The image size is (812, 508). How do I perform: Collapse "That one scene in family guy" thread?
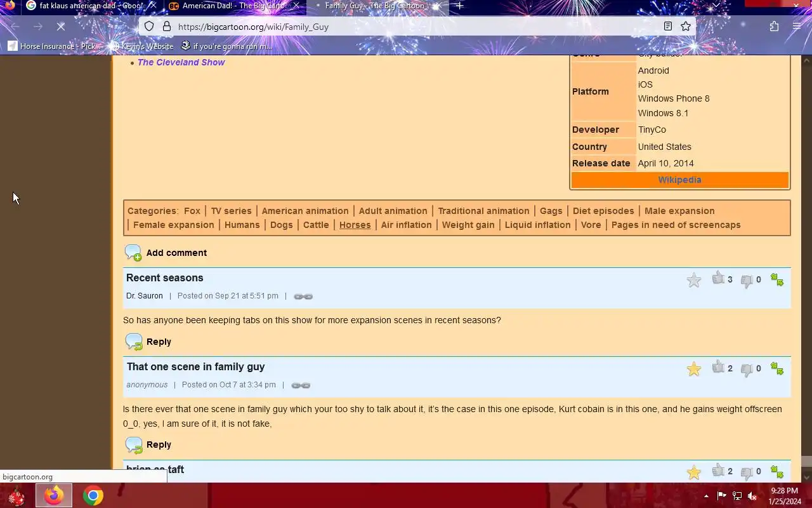pos(777,368)
